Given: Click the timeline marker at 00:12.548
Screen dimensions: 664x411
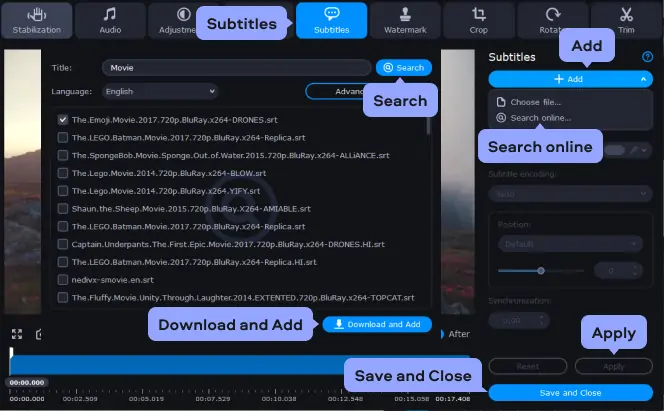Looking at the screenshot, I should pyautogui.click(x=345, y=399).
